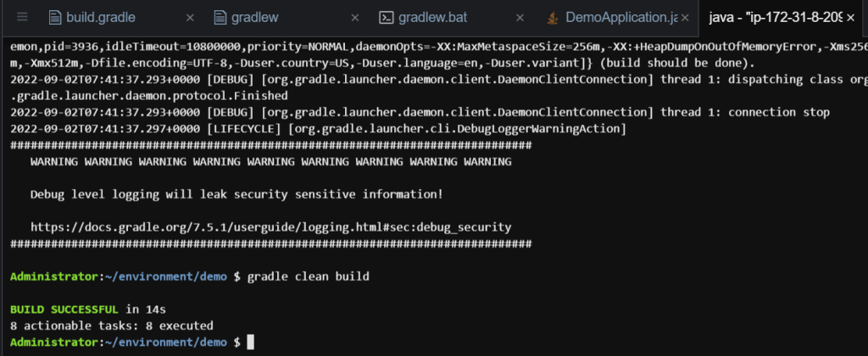868x356 pixels.
Task: Click the build.gradle file icon
Action: [55, 17]
